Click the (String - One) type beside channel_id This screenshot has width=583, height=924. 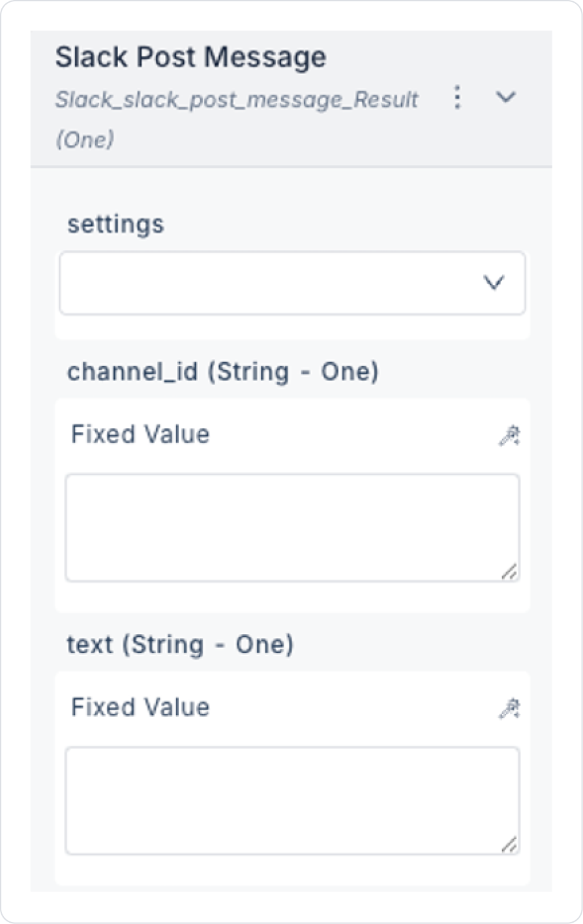click(293, 372)
